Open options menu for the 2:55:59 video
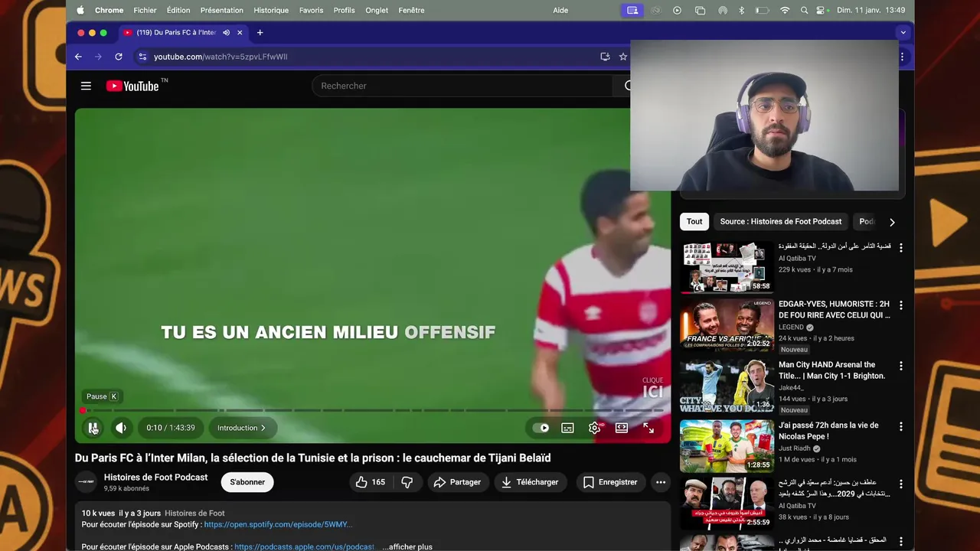 pyautogui.click(x=901, y=484)
